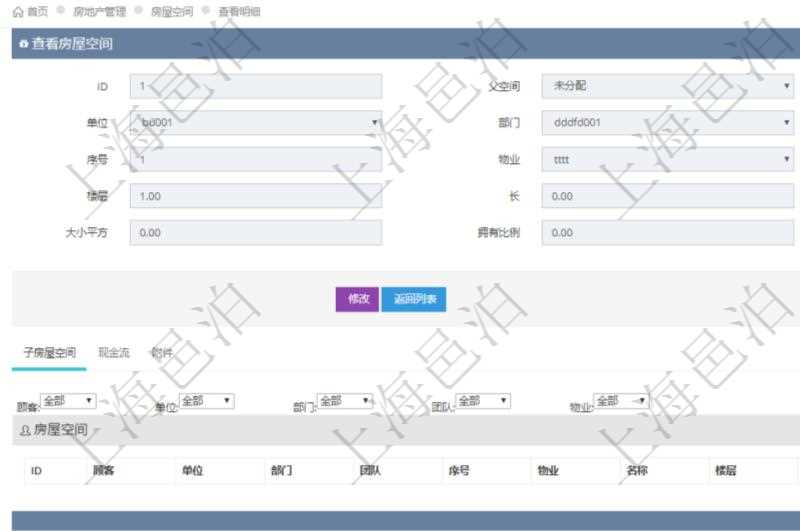Click the blue 返回列表 button
Viewport: 800px width, 531px height.
click(414, 299)
